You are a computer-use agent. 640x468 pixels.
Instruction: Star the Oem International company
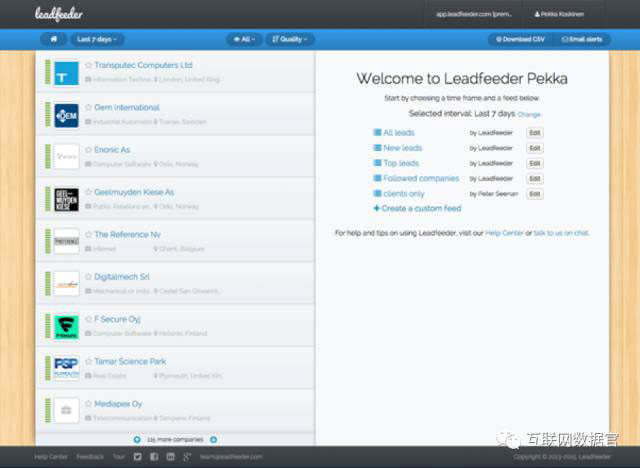(x=88, y=107)
